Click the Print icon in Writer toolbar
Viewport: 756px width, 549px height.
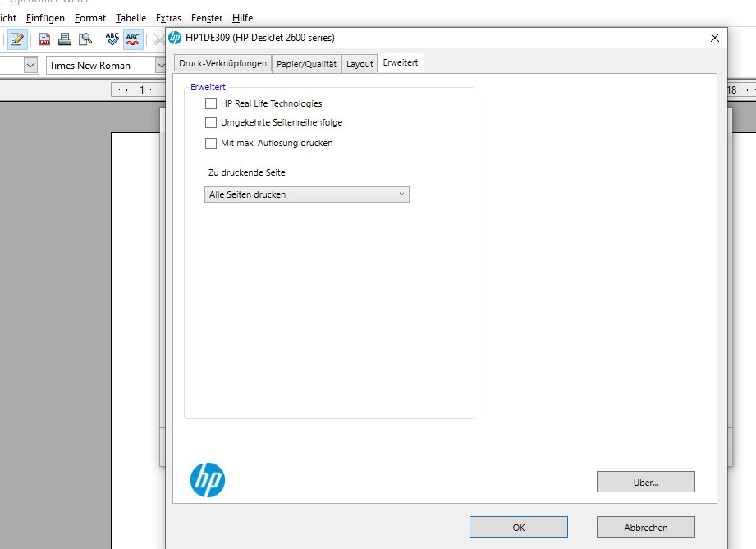point(65,39)
